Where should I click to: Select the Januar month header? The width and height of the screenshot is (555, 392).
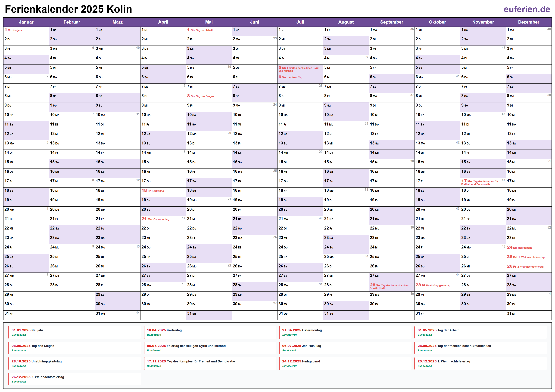point(26,22)
